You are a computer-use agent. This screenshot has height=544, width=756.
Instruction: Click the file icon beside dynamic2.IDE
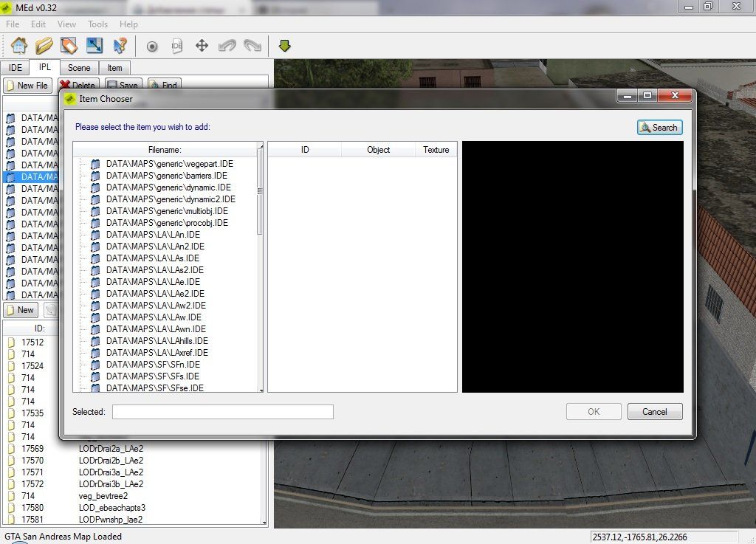95,199
